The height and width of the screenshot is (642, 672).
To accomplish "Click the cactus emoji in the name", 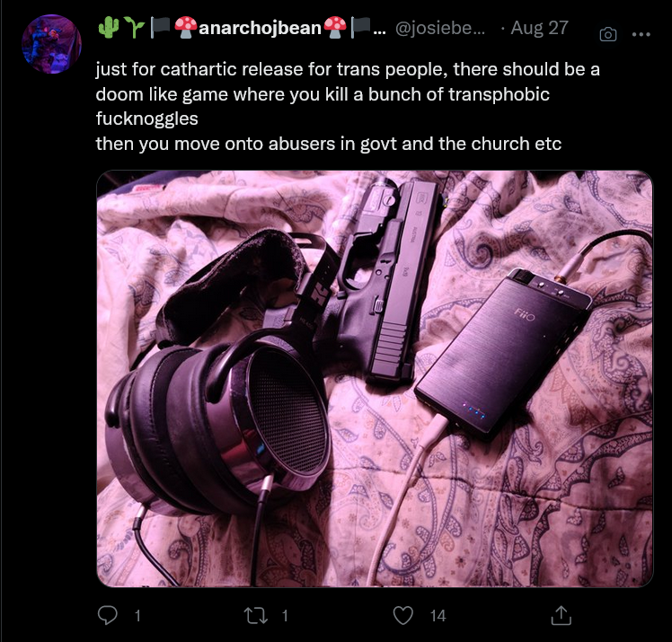I will tap(109, 28).
